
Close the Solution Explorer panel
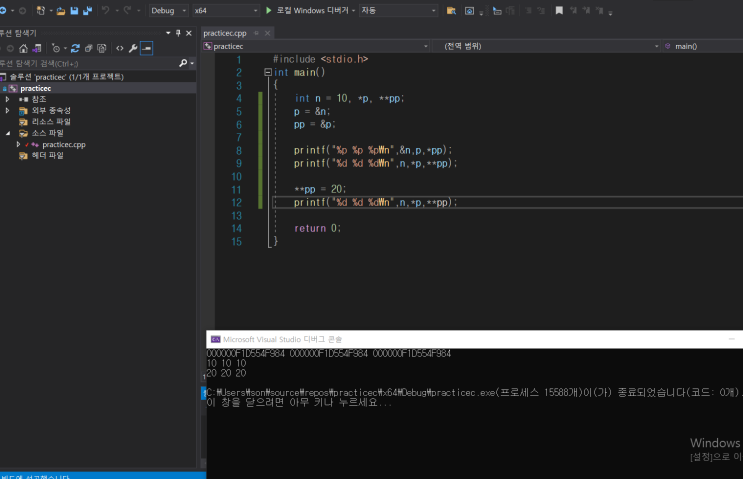pyautogui.click(x=189, y=33)
